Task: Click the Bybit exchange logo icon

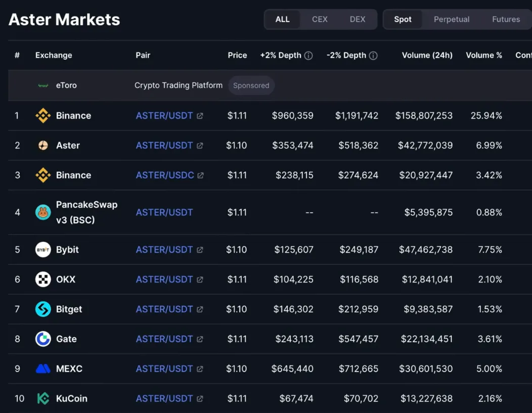Action: click(x=43, y=250)
